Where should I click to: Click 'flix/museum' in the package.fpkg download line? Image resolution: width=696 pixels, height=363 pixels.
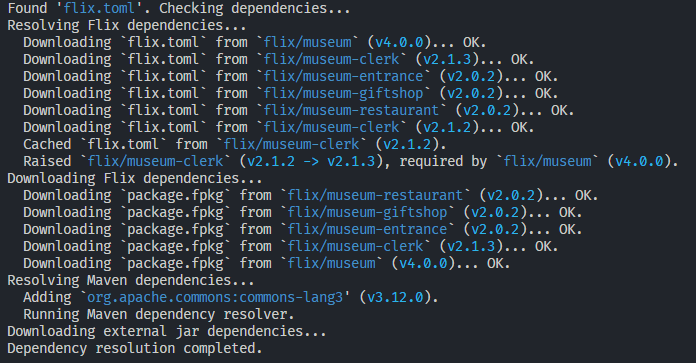[332, 263]
